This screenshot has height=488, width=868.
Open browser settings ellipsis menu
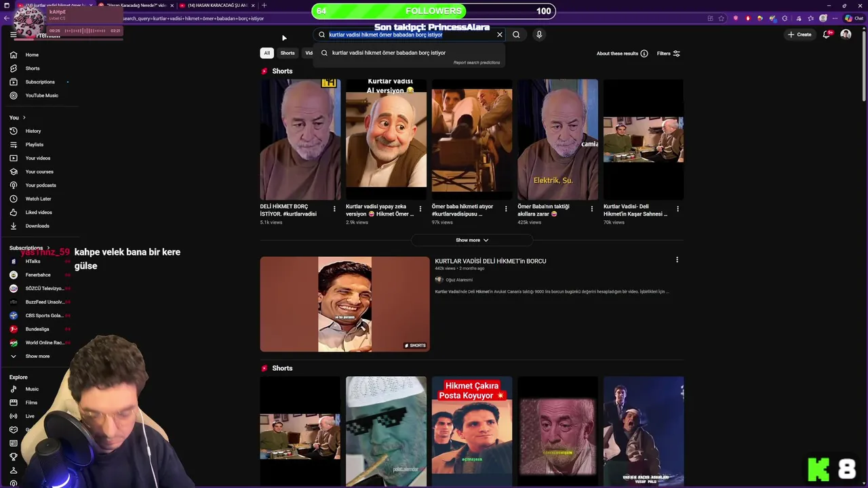pos(835,18)
